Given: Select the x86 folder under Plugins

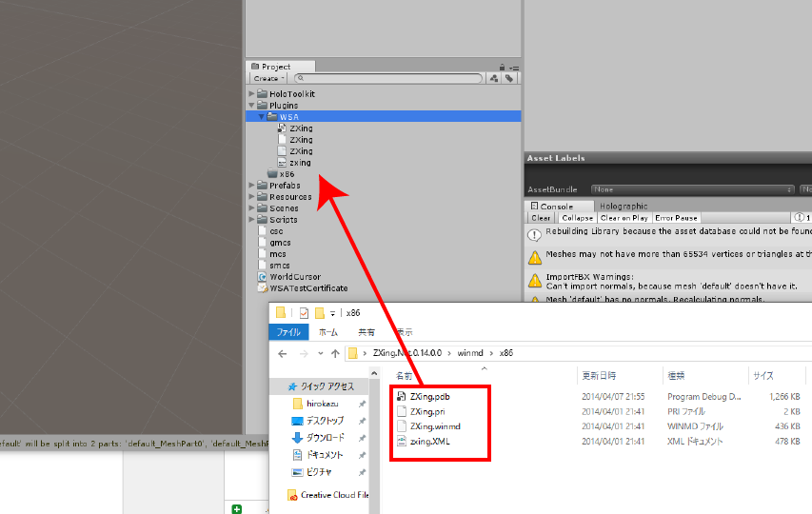Looking at the screenshot, I should 281,174.
